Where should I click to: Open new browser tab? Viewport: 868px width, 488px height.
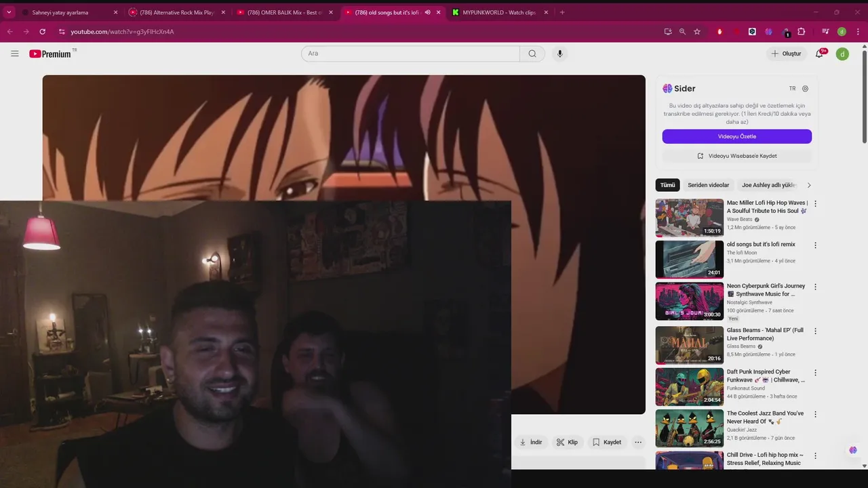point(562,12)
